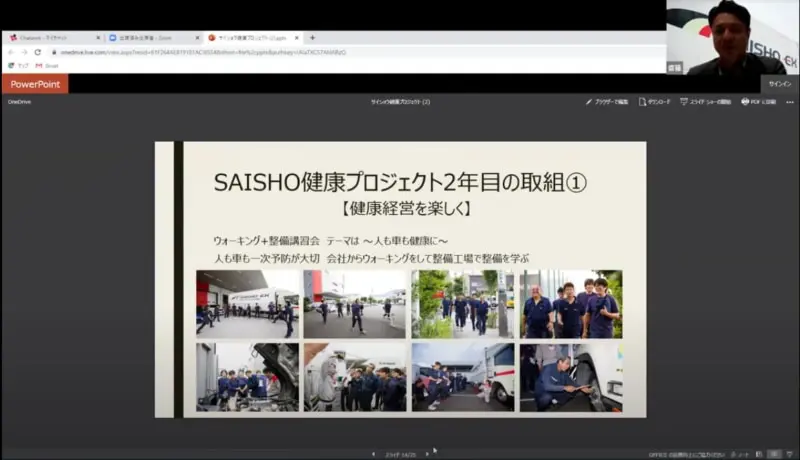Click the browser forward arrow

(24, 52)
